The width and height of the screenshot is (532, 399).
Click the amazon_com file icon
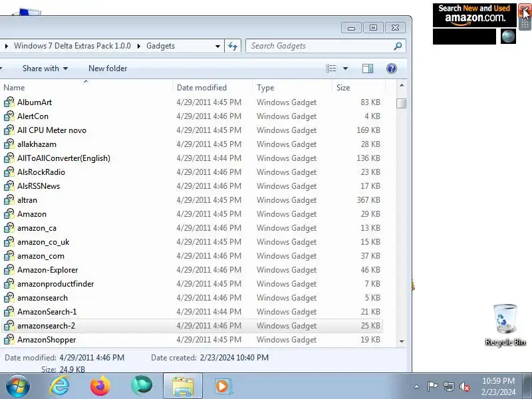point(9,256)
